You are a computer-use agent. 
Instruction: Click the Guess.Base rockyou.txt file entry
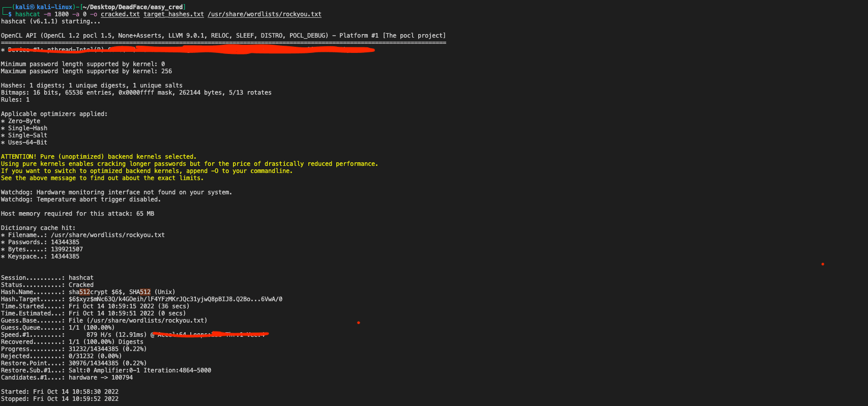[137, 321]
